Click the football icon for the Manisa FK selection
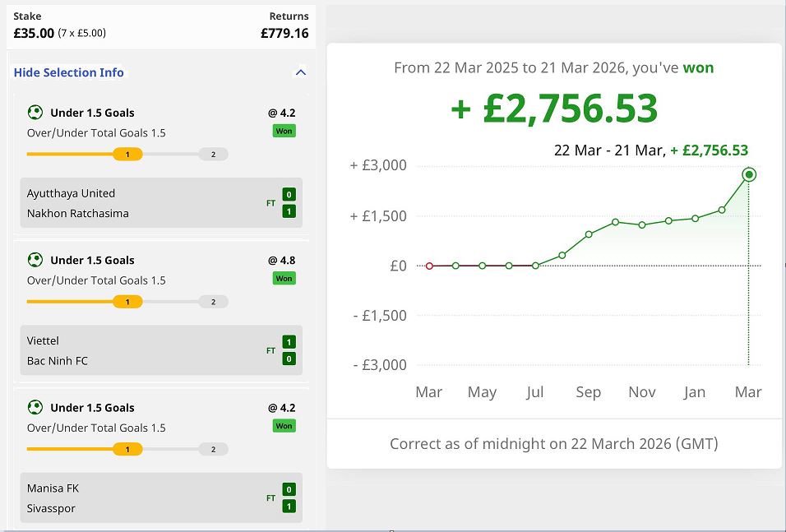Viewport: 786px width, 532px height. pos(35,407)
